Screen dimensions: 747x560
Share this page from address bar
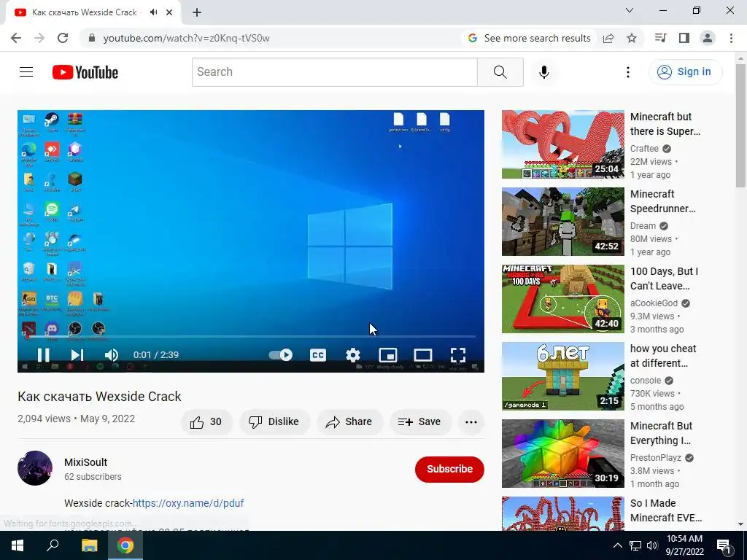tap(608, 38)
